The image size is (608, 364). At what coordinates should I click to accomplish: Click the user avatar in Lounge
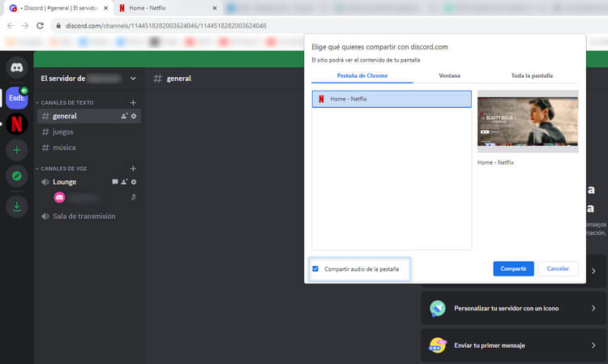tap(59, 198)
